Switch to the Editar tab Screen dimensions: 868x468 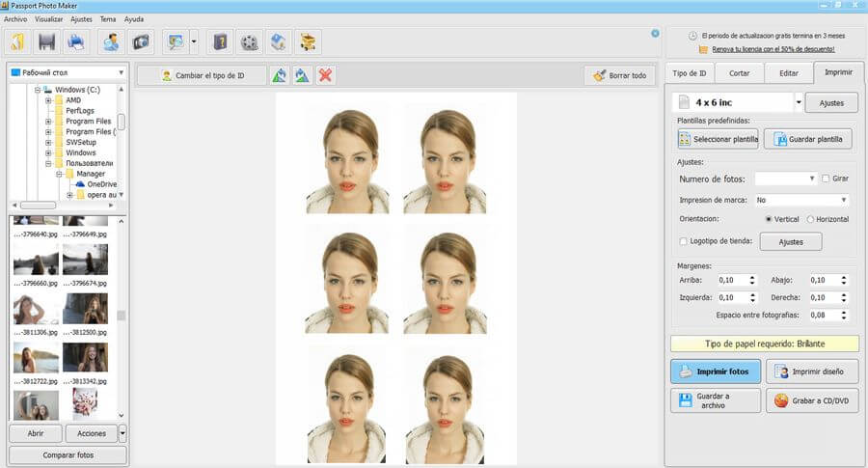tap(789, 73)
